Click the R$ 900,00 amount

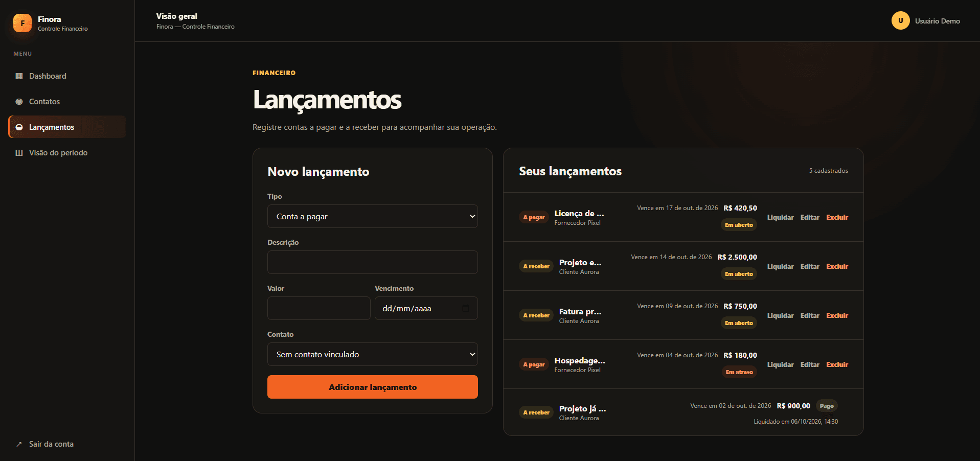pos(793,406)
